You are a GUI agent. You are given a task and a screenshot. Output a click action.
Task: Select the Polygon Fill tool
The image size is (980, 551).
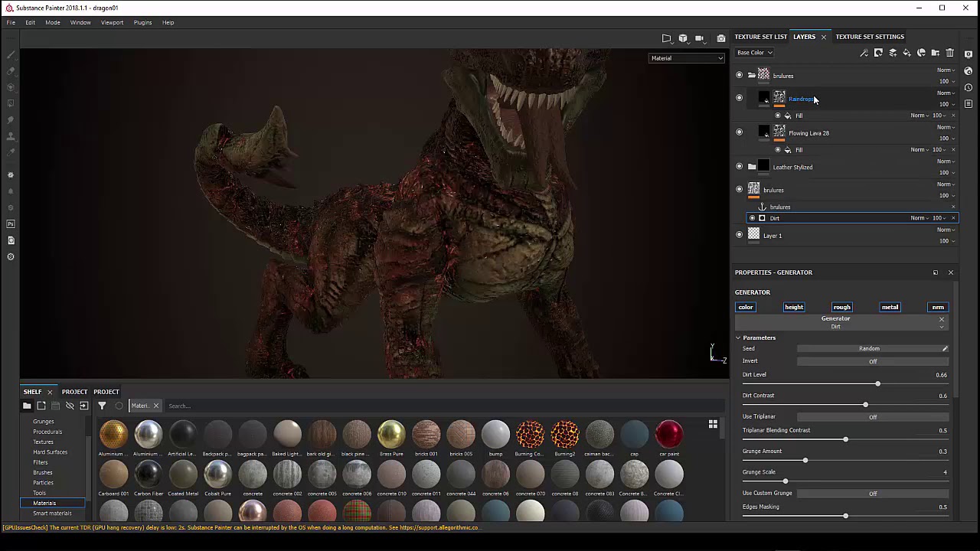coord(11,103)
